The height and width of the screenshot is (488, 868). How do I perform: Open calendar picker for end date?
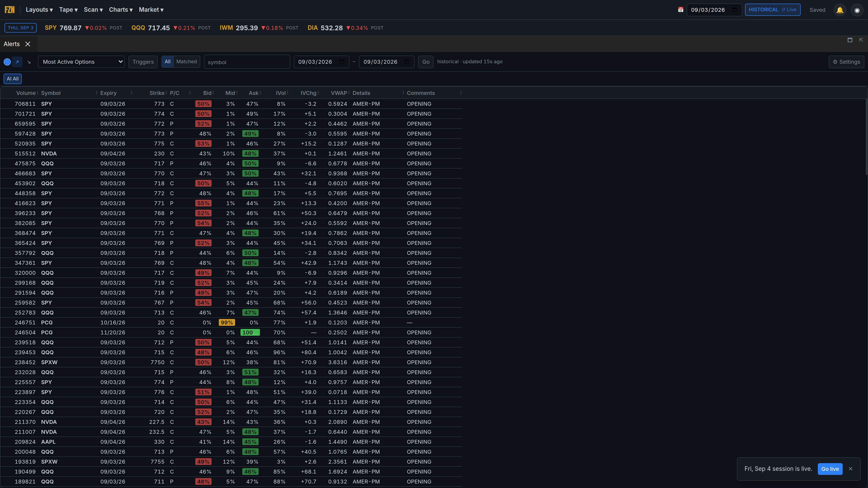click(x=407, y=62)
